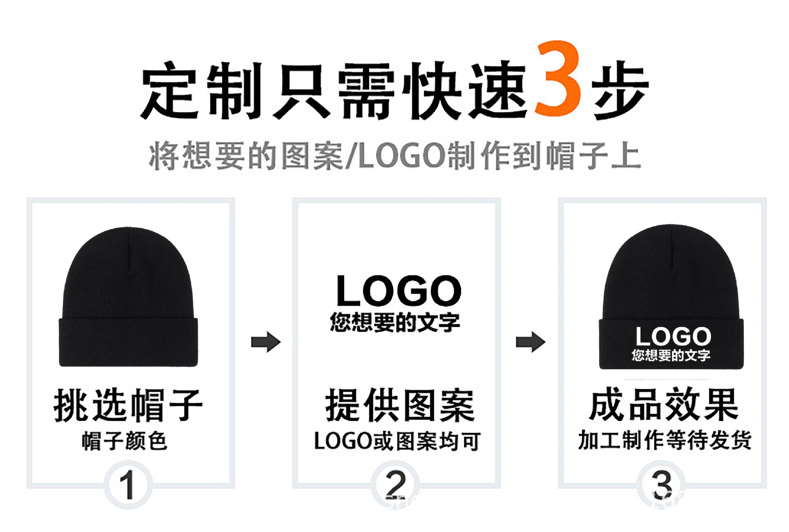Click the 您想要的文字 text under black LOGO
789x532 pixels.
click(x=395, y=322)
